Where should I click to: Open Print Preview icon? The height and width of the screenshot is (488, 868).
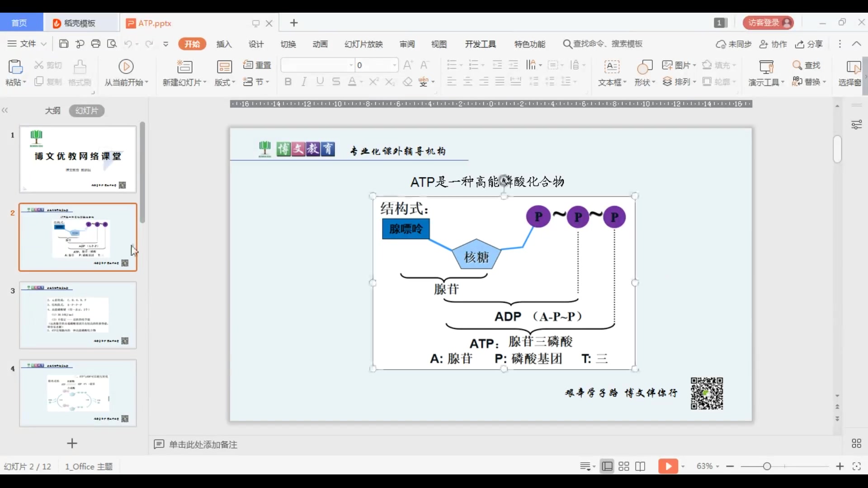tap(112, 44)
